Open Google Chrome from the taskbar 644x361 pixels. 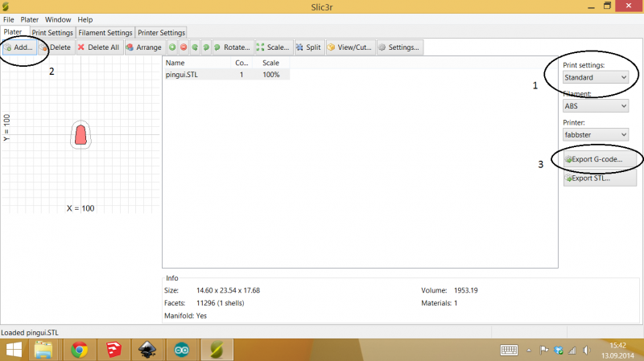tap(79, 350)
